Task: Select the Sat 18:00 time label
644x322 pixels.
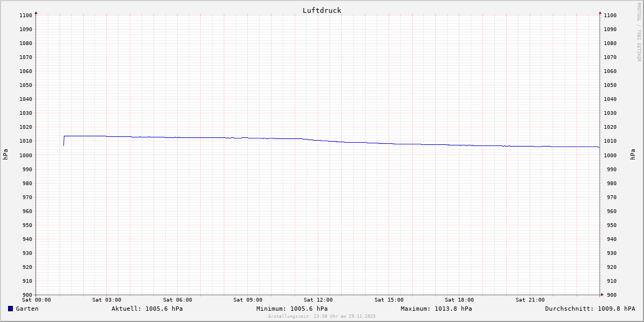Action: (x=459, y=300)
